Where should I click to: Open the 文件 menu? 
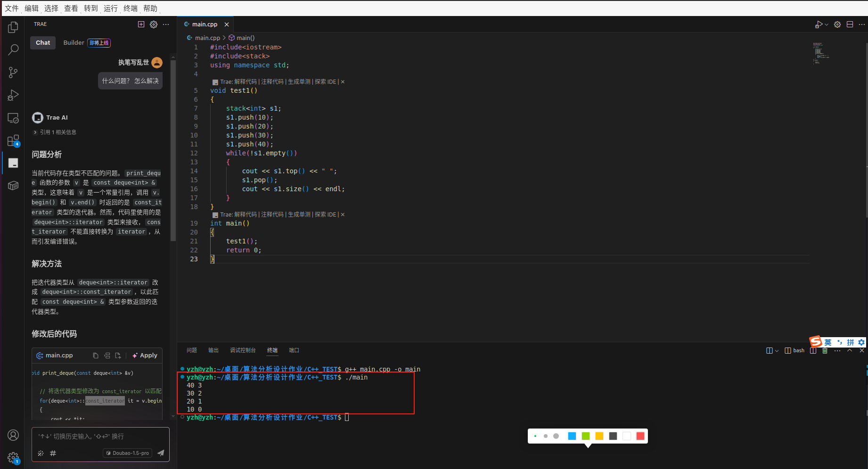[x=12, y=8]
